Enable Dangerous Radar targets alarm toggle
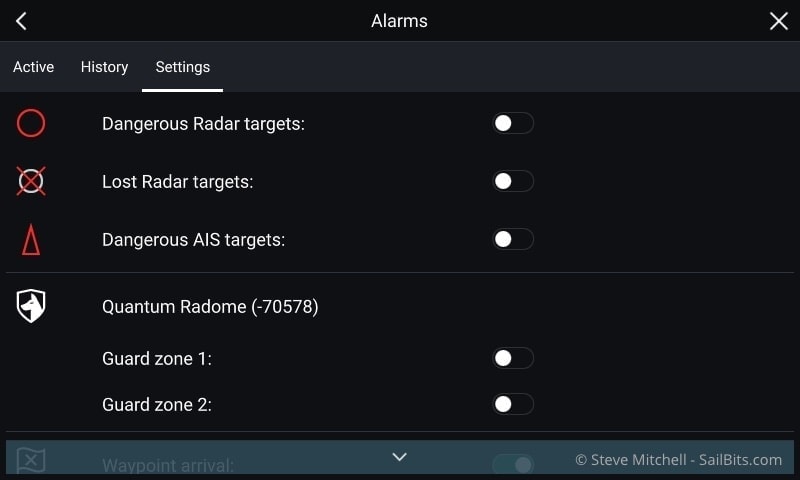 pyautogui.click(x=513, y=123)
